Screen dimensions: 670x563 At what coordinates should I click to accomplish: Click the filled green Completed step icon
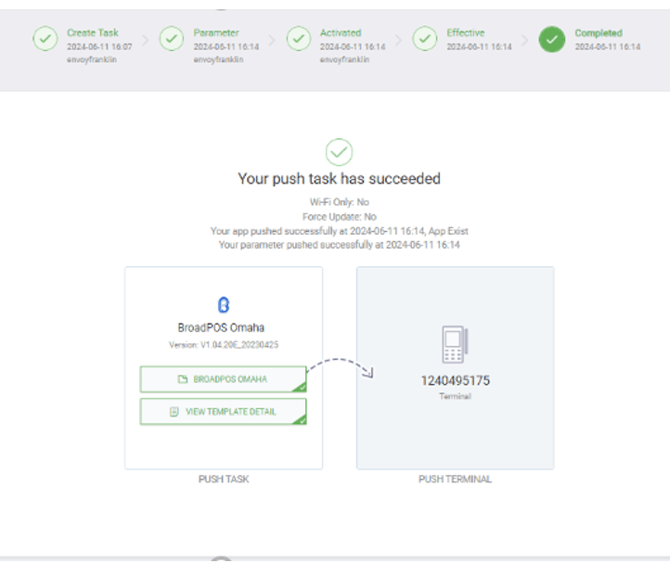552,39
